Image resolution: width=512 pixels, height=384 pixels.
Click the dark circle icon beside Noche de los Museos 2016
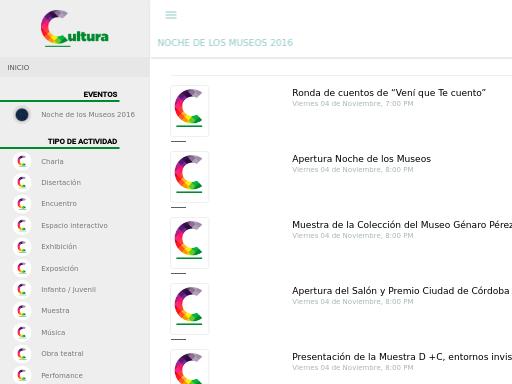22,115
